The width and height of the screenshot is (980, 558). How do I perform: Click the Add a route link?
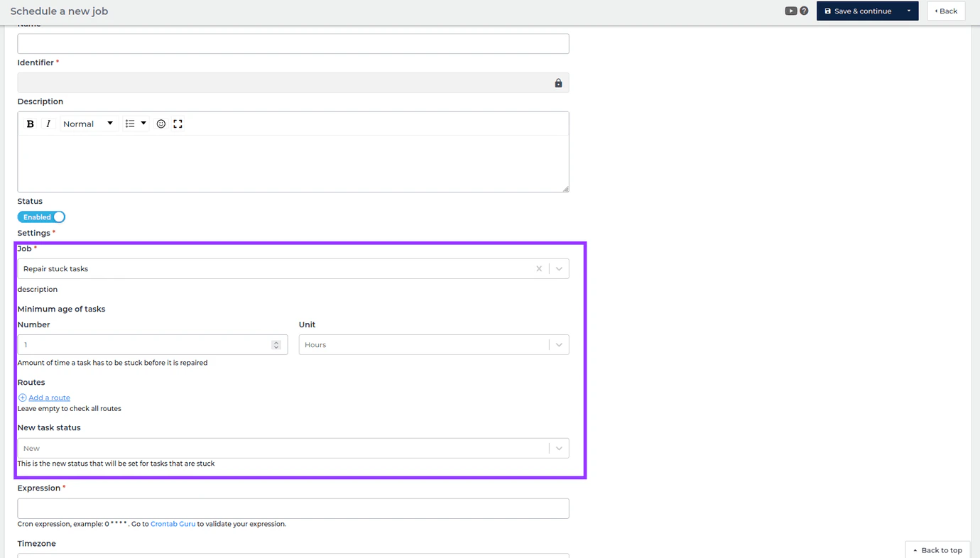point(49,398)
